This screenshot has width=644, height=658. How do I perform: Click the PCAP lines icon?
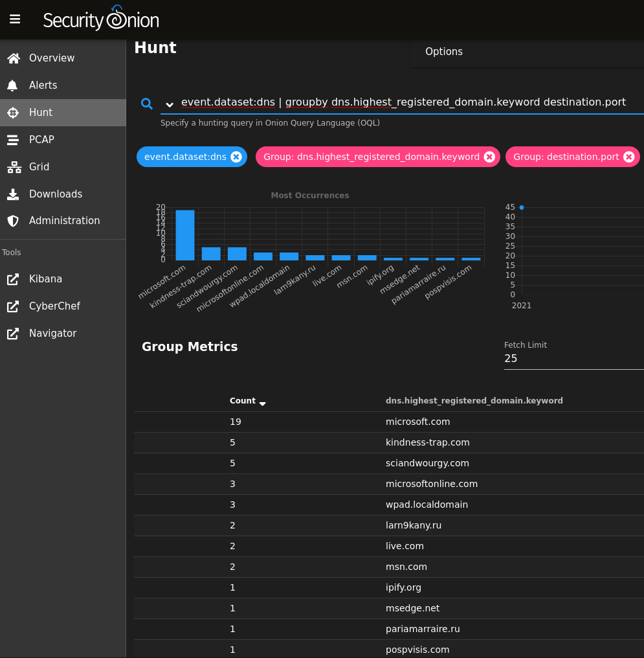point(13,140)
